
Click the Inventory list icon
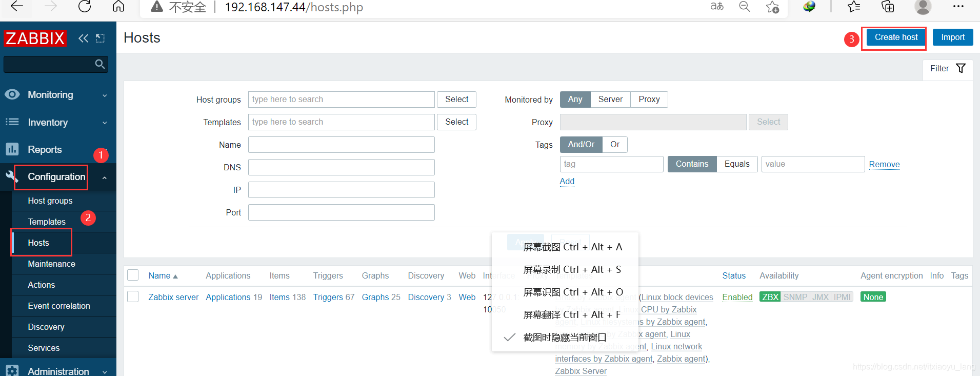[12, 122]
